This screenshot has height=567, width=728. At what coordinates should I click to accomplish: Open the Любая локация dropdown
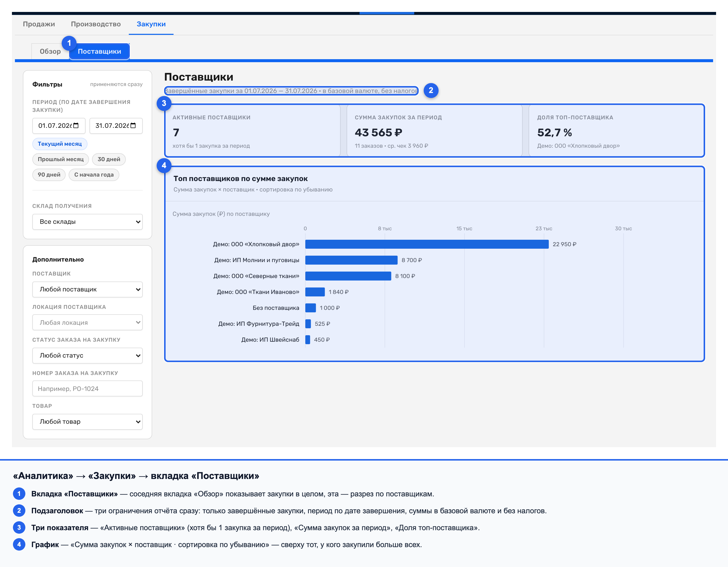point(87,322)
